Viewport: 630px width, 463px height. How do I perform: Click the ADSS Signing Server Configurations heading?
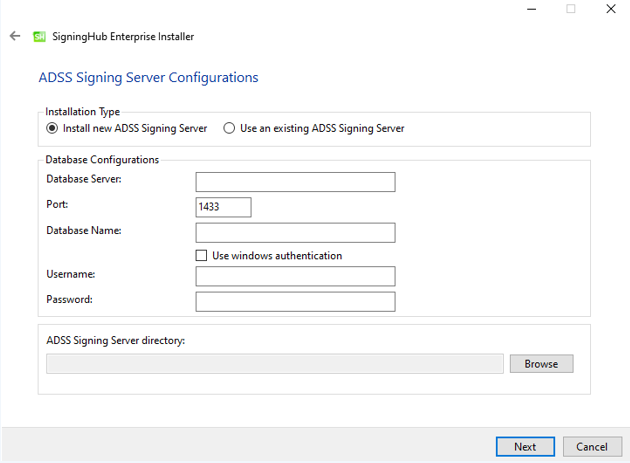click(148, 78)
